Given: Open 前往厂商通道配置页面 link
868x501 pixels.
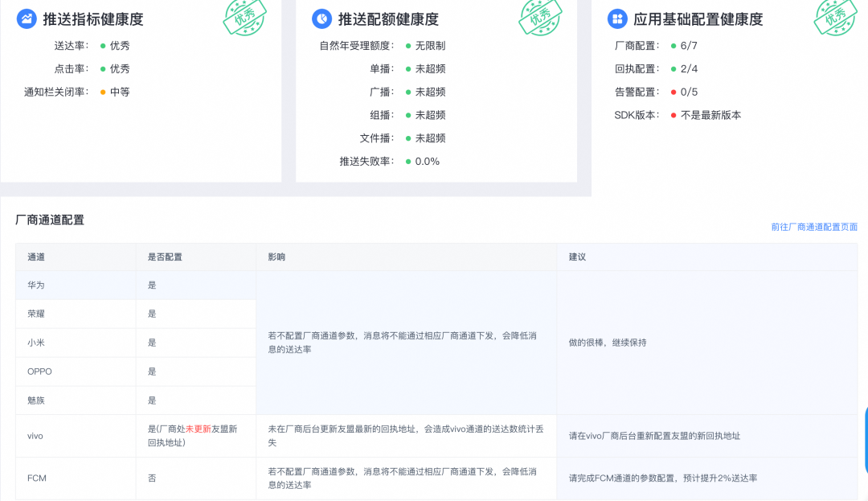Looking at the screenshot, I should point(813,227).
